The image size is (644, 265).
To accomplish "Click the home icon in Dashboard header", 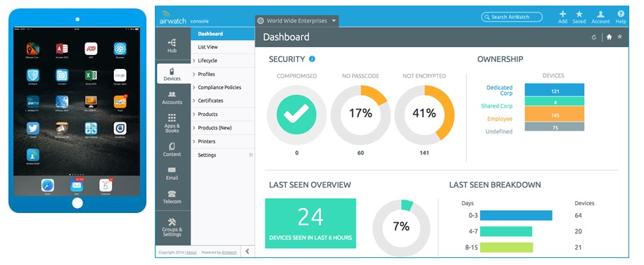I will pyautogui.click(x=609, y=37).
